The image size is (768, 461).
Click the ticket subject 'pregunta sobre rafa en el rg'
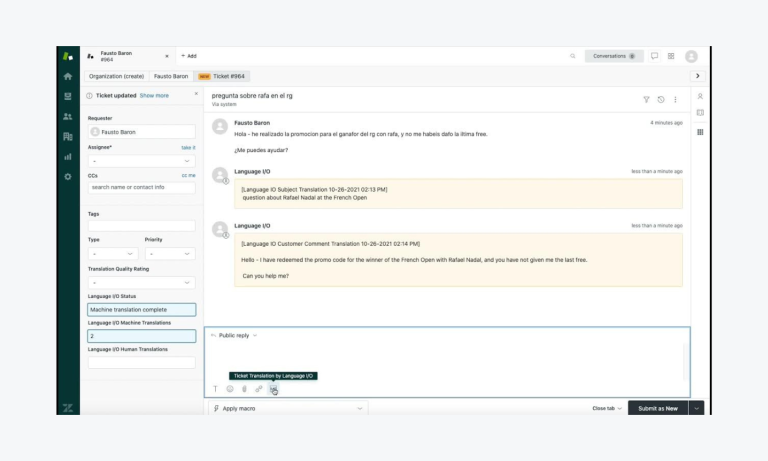[252, 96]
